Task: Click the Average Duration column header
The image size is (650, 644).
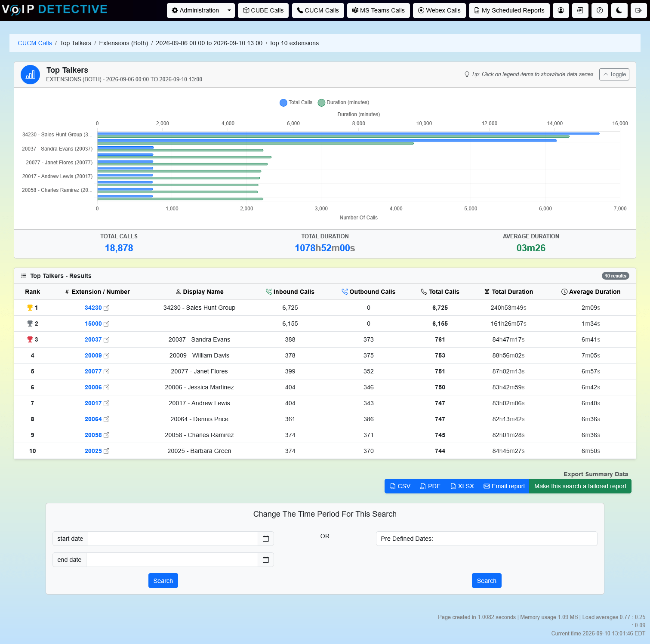Action: (x=591, y=292)
